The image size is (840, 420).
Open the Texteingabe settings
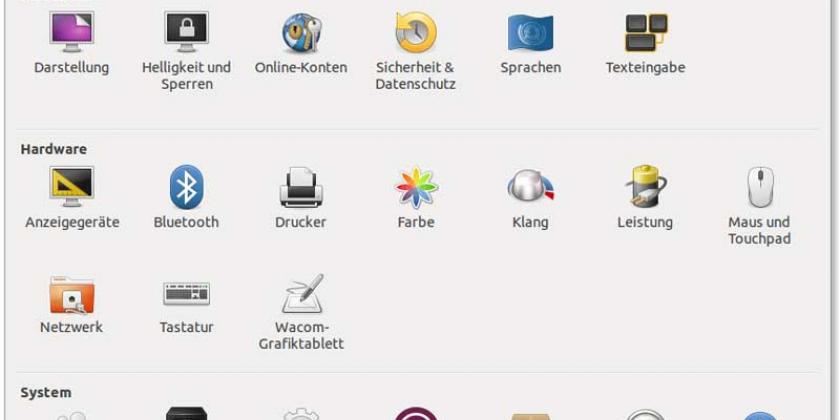click(x=645, y=33)
